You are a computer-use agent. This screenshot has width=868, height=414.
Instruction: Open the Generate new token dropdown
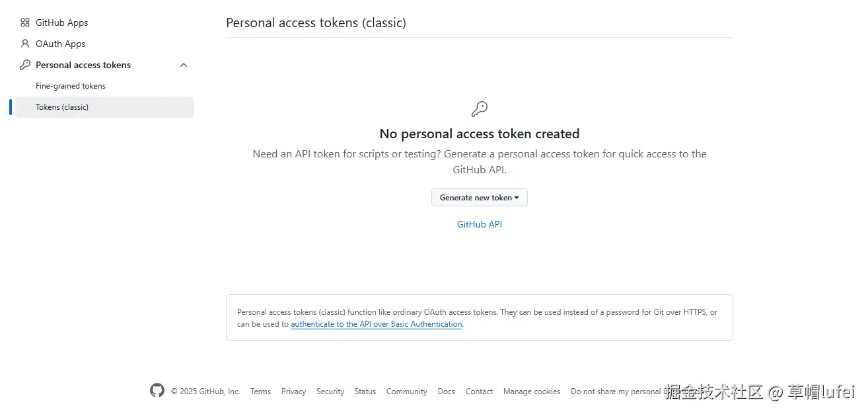[x=480, y=198]
